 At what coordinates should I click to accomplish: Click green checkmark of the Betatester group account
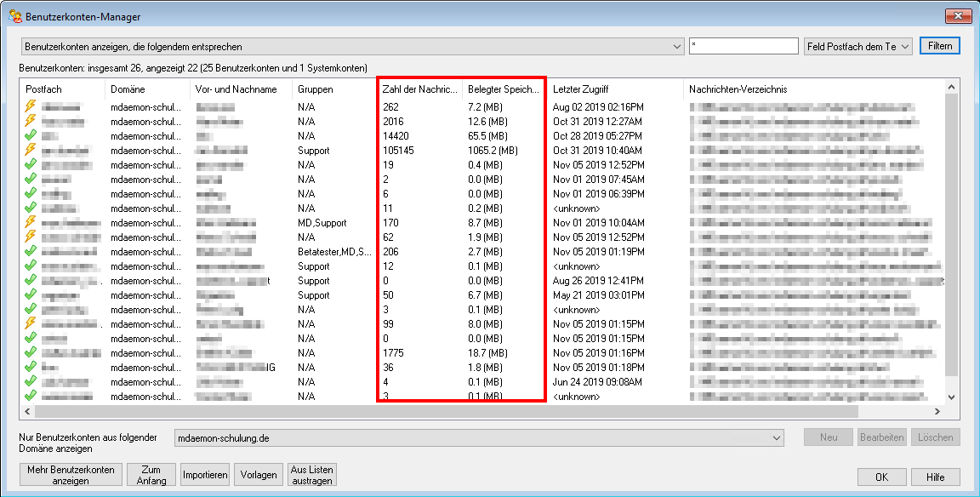(31, 252)
